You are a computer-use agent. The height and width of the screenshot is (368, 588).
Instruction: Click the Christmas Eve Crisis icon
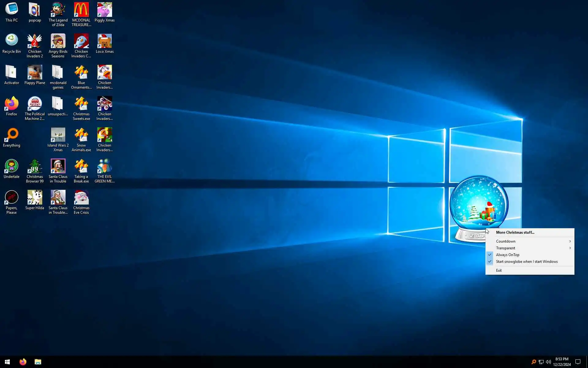(x=81, y=198)
